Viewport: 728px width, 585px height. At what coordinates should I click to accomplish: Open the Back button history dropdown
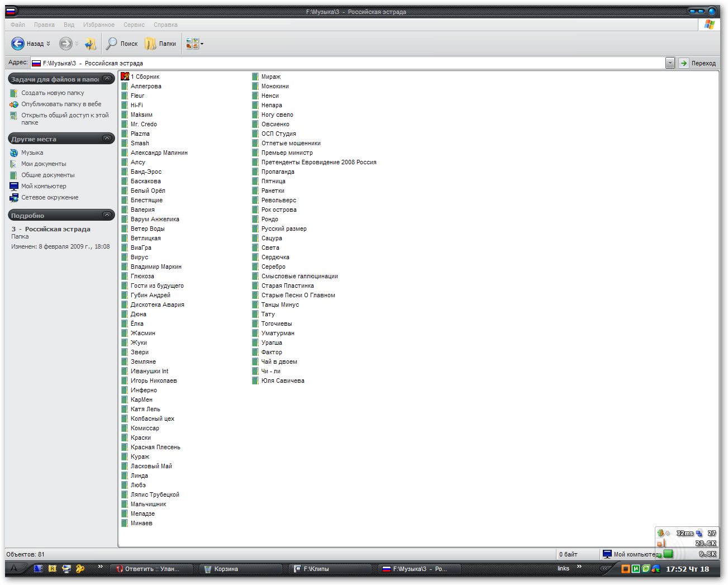click(x=49, y=44)
